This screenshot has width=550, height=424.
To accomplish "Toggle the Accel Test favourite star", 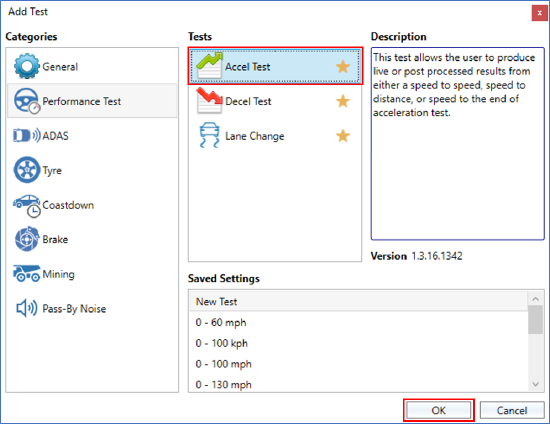I will coord(343,66).
